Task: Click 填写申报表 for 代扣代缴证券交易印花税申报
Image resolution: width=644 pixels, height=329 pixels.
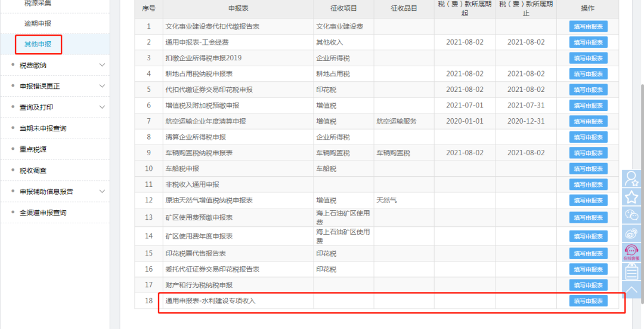Action: pyautogui.click(x=588, y=90)
